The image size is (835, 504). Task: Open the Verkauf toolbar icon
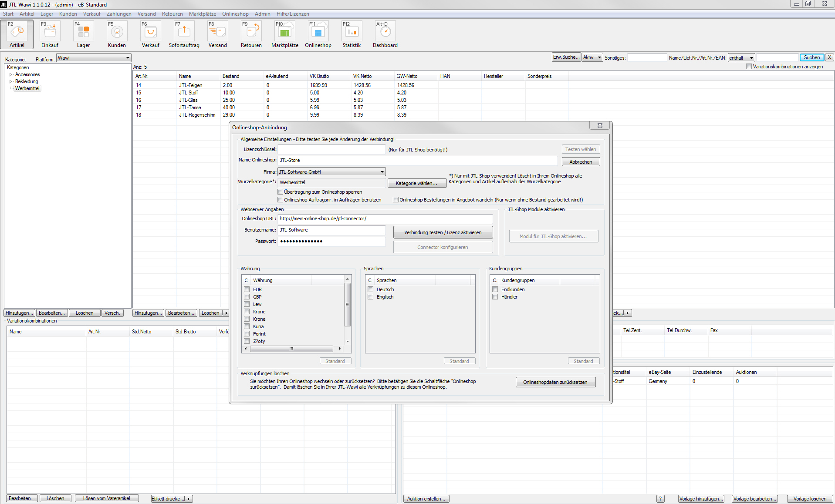(x=150, y=34)
